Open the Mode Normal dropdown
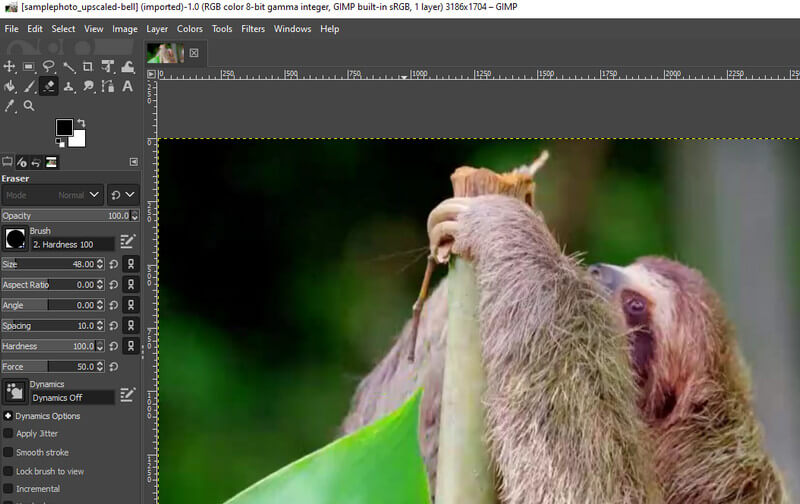This screenshot has width=800, height=504. pos(53,195)
